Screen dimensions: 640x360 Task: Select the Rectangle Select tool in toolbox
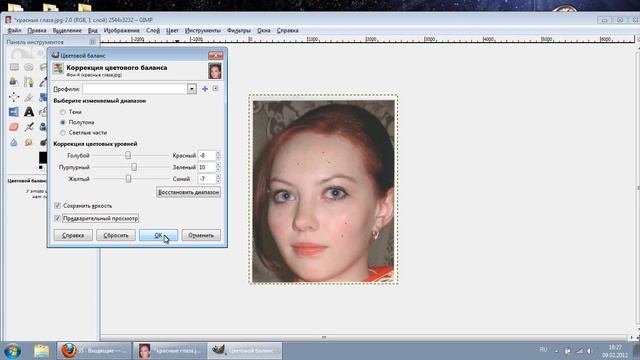click(x=14, y=67)
